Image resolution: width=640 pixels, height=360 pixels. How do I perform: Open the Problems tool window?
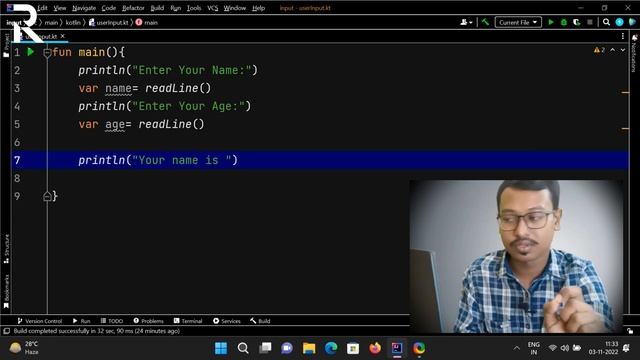[149, 321]
